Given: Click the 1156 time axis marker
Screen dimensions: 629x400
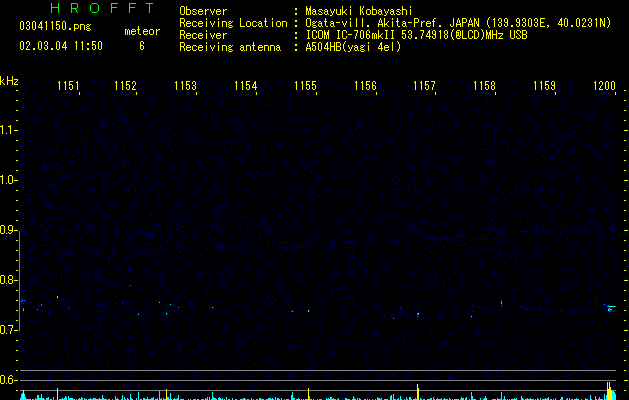Looking at the screenshot, I should point(365,86).
